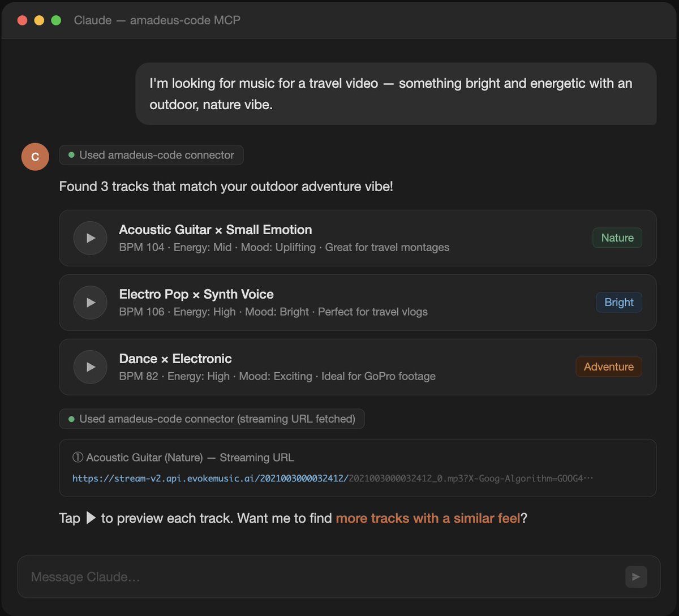This screenshot has height=616, width=679.
Task: Click more tracks with a similar feel
Action: [x=428, y=518]
